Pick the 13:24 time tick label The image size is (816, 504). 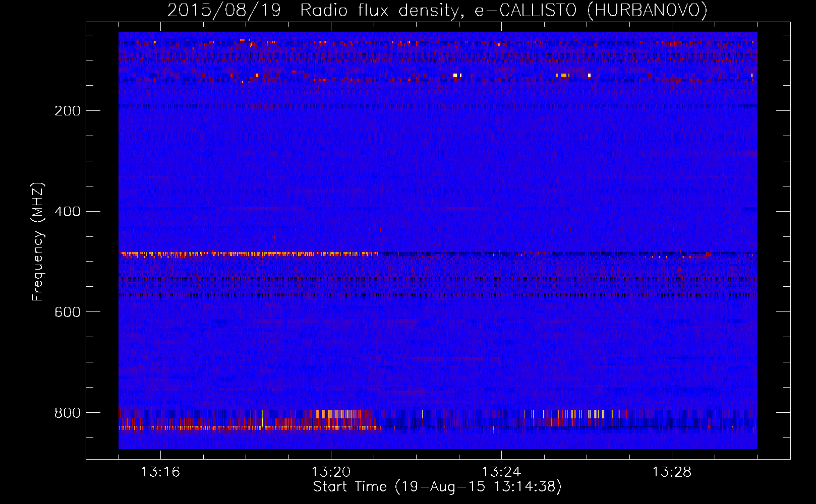501,472
